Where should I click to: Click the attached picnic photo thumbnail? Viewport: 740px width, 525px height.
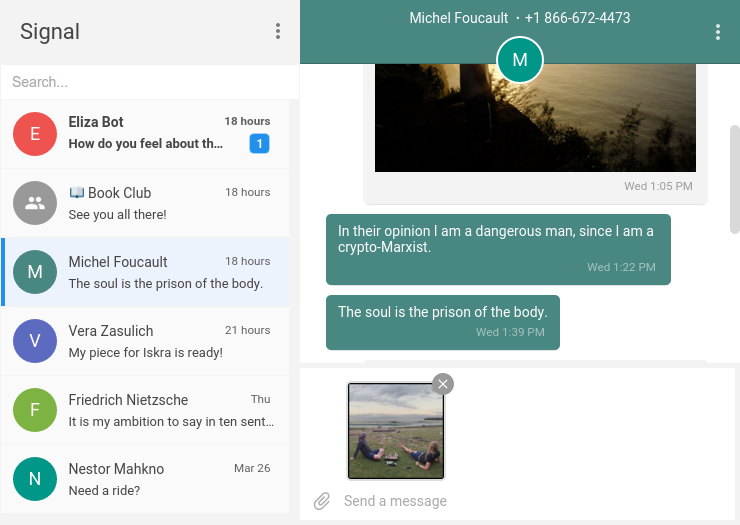pyautogui.click(x=396, y=431)
